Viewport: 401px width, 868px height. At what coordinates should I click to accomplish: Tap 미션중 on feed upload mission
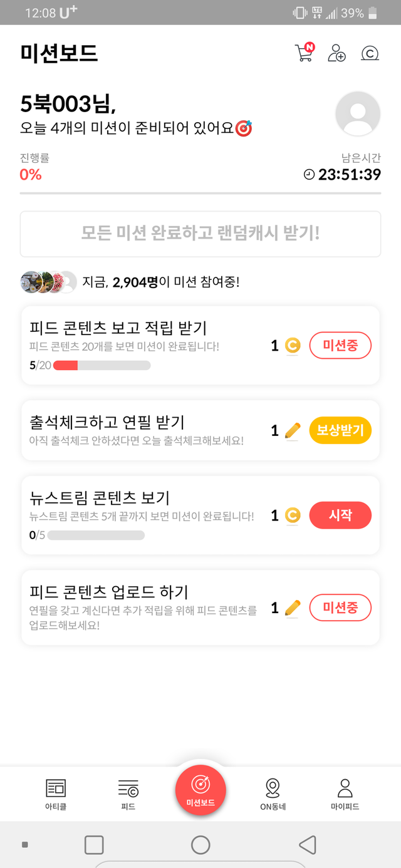(340, 607)
